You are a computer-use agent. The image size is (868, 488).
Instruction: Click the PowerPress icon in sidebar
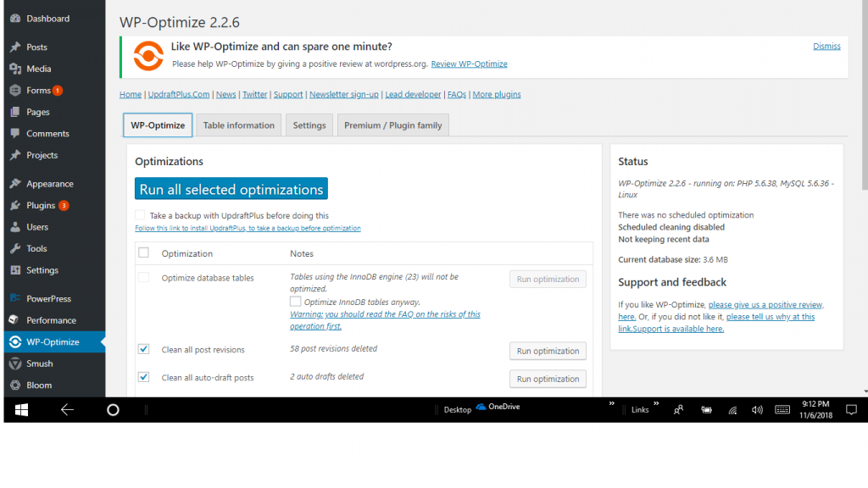15,298
